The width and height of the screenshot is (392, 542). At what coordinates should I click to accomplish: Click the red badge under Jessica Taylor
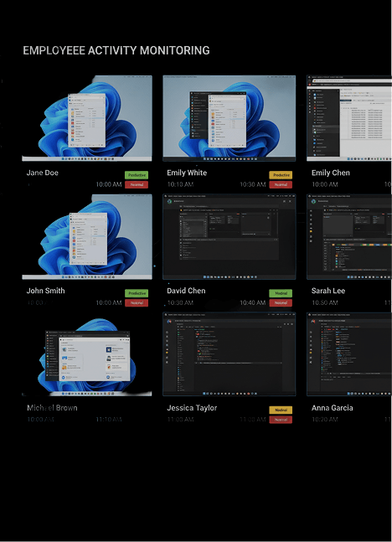(281, 420)
